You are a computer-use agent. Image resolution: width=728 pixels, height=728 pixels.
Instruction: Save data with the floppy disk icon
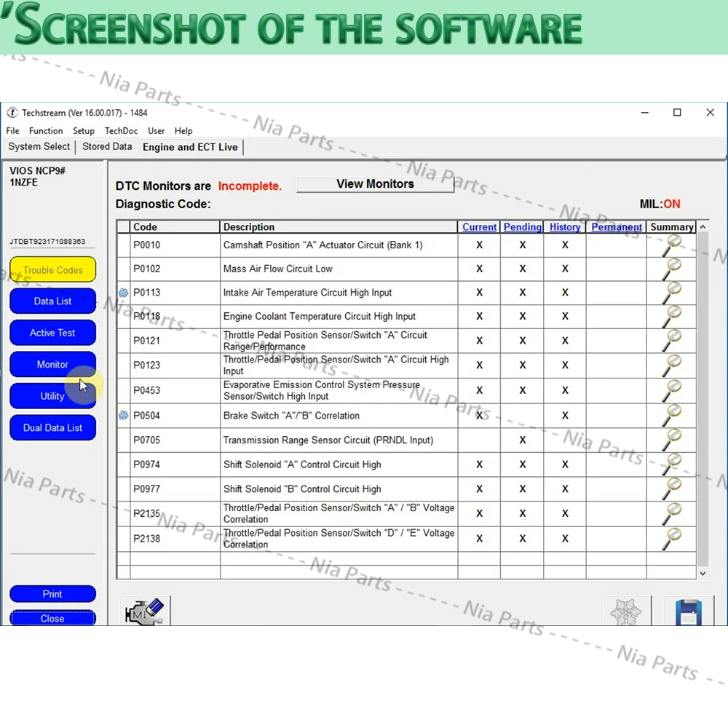point(689,611)
